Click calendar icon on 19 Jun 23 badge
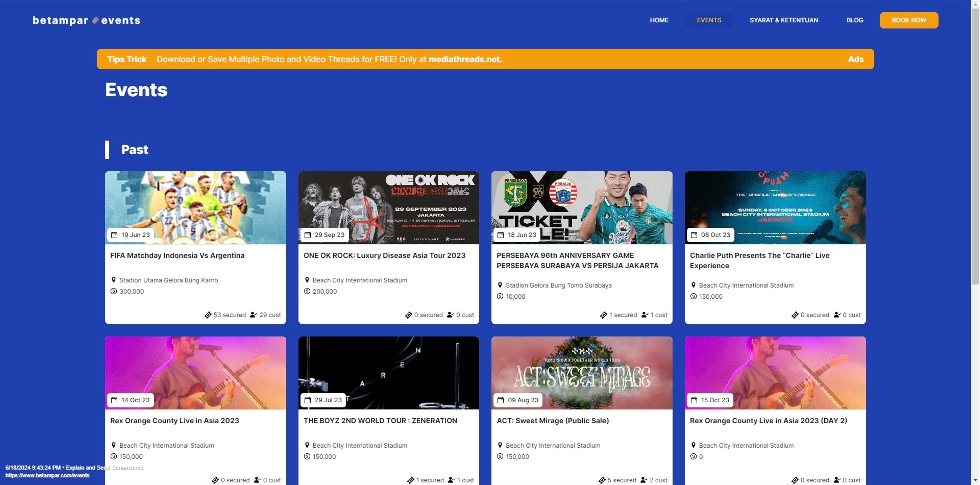 coord(114,235)
